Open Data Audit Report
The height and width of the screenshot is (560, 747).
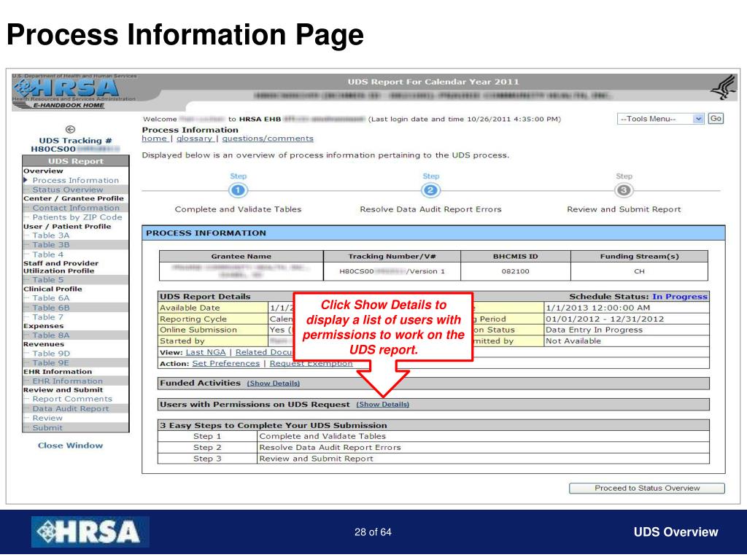click(71, 408)
